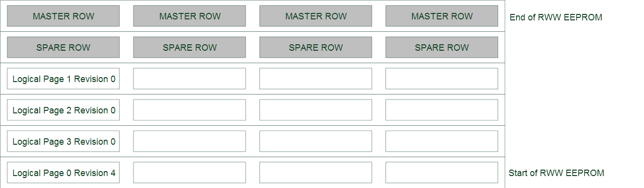Click the first SPARE ROW block

[63, 47]
